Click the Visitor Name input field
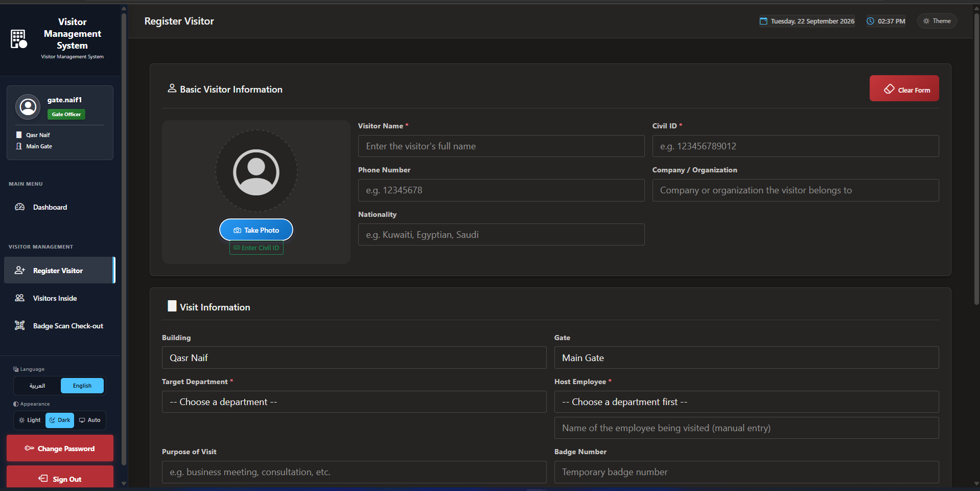This screenshot has height=491, width=980. coord(501,146)
